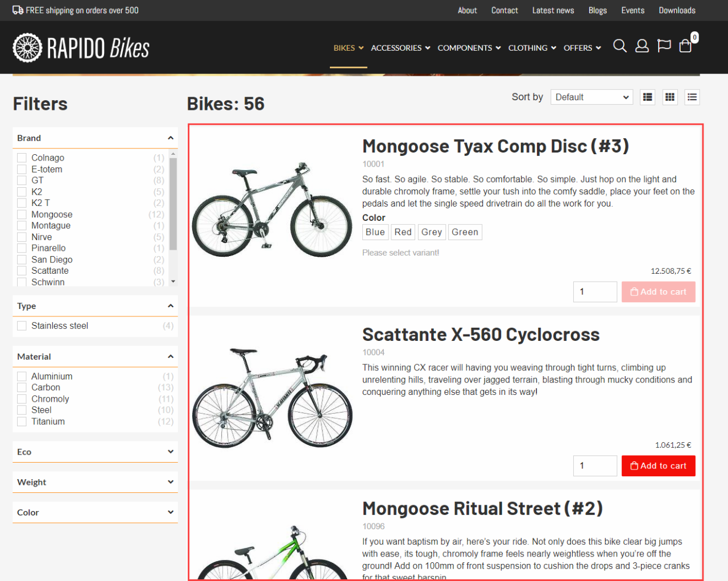Open the Clothing menu
The width and height of the screenshot is (728, 581).
[x=532, y=48]
